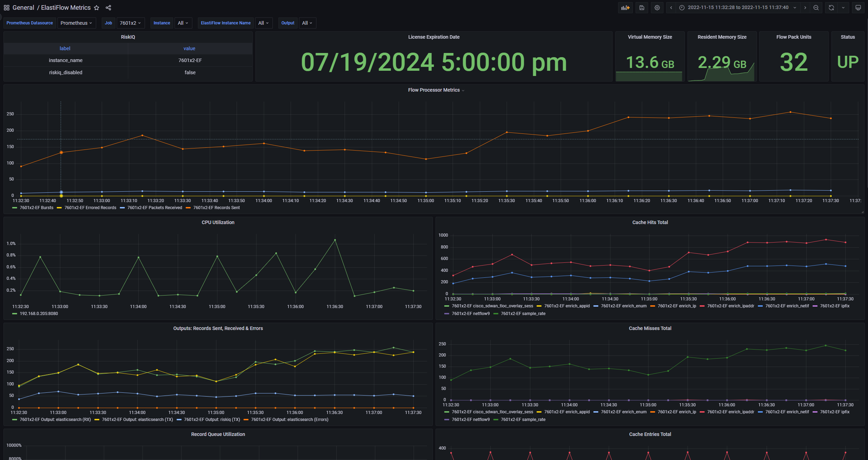Refresh the dashboard
This screenshot has height=460, width=868.
[831, 8]
